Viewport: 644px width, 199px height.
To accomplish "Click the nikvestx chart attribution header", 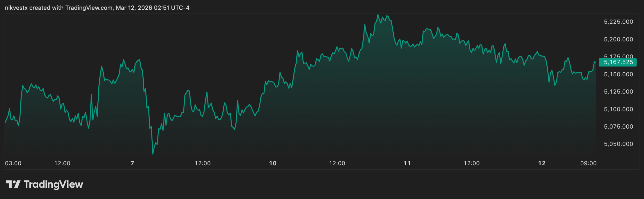I will pos(97,8).
